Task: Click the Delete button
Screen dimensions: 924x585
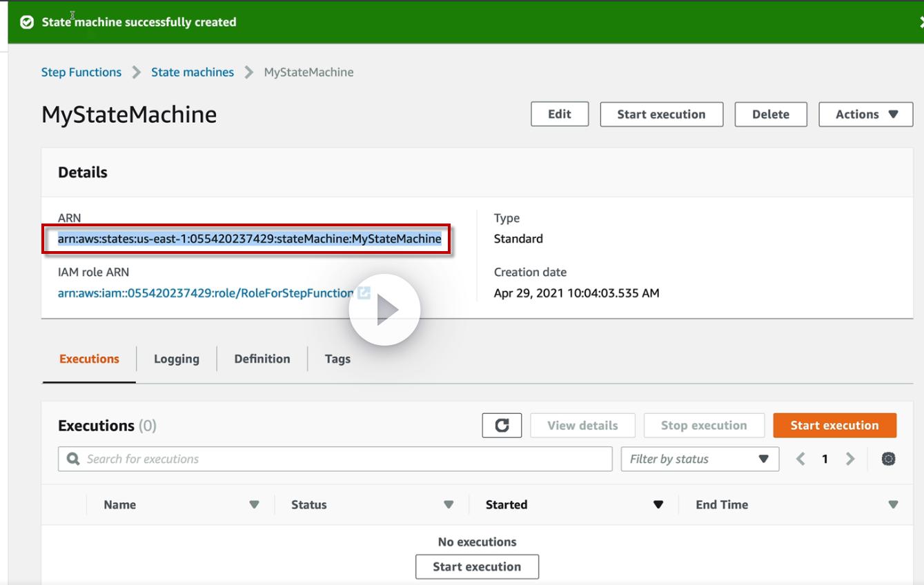Action: coord(771,115)
